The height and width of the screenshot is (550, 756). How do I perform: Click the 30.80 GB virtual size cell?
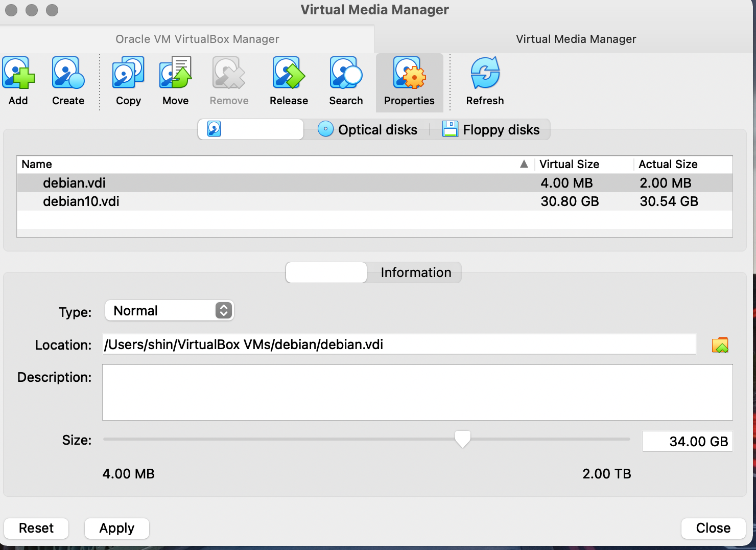(x=570, y=201)
